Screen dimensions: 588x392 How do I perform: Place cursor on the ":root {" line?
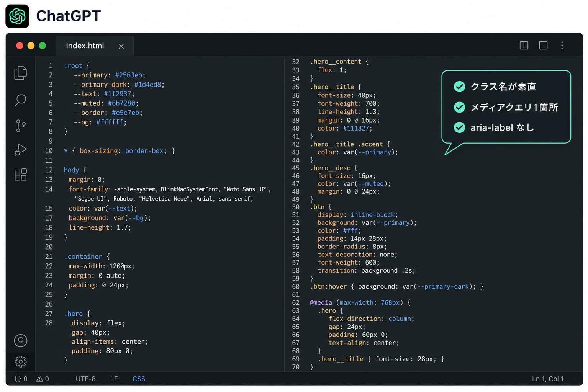pos(77,66)
